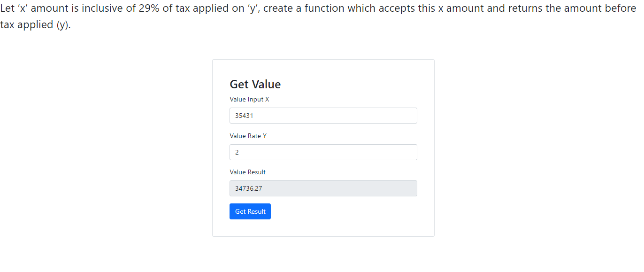Click the "Value Input X" label
The width and height of the screenshot is (644, 272).
point(249,99)
